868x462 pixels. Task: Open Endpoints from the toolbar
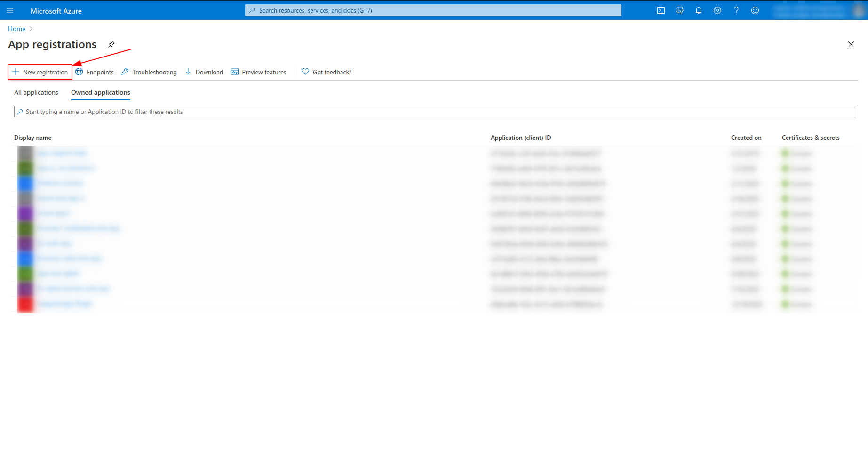coord(95,72)
